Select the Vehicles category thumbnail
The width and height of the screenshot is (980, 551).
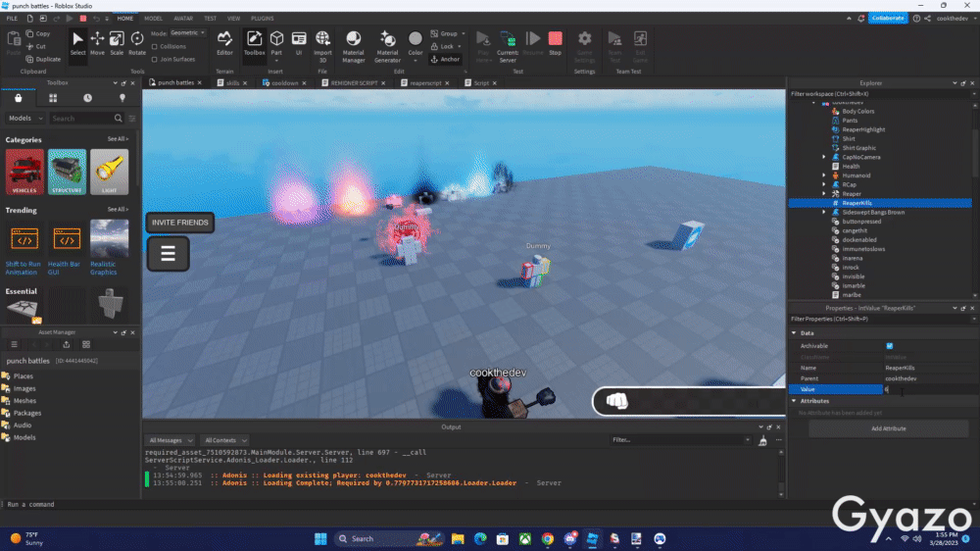[x=25, y=172]
